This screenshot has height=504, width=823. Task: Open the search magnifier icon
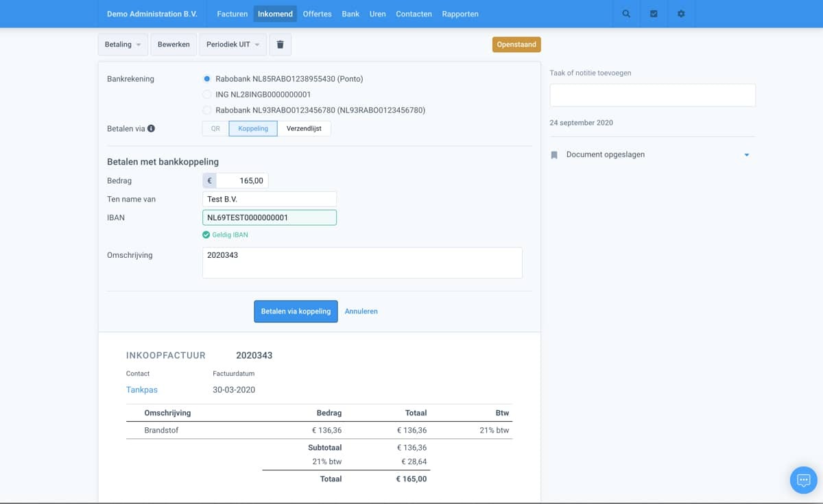[626, 14]
